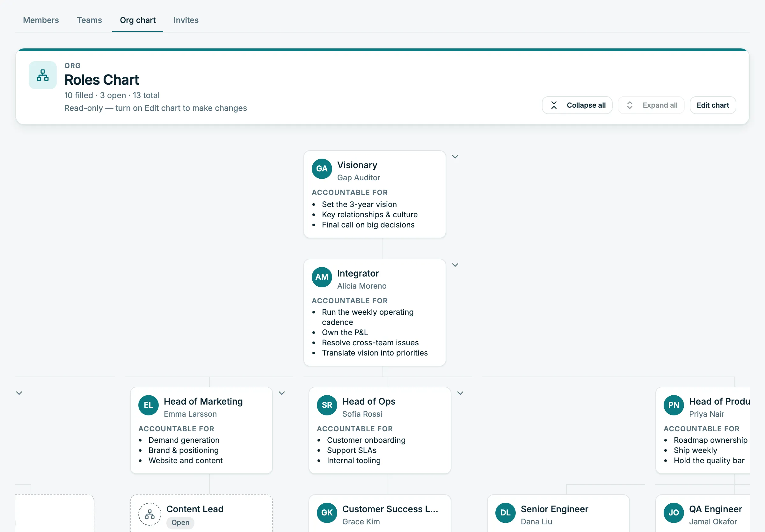Click the name Priya Nair
The image size is (765, 532).
(x=706, y=414)
